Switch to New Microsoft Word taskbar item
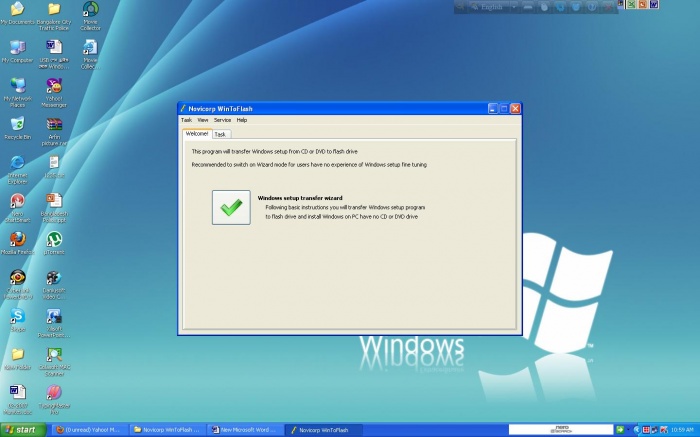Viewport: 700px width, 437px height. (245, 430)
